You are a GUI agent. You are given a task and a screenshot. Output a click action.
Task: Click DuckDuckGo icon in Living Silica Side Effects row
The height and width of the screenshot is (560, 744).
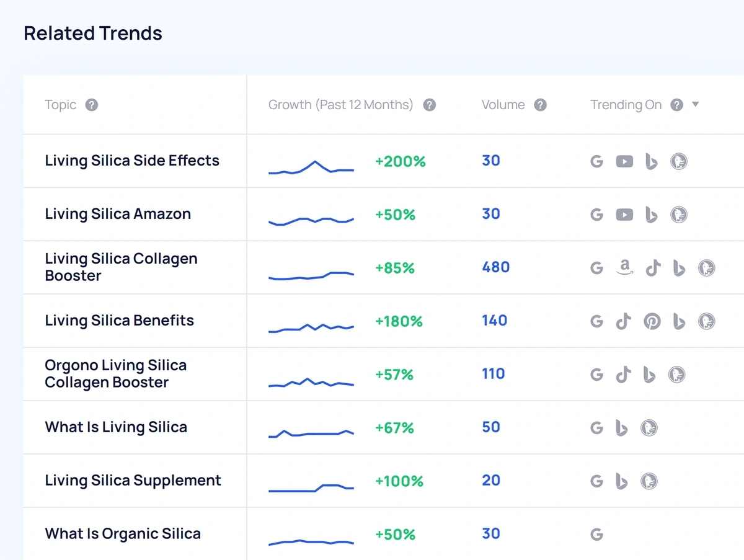point(679,162)
